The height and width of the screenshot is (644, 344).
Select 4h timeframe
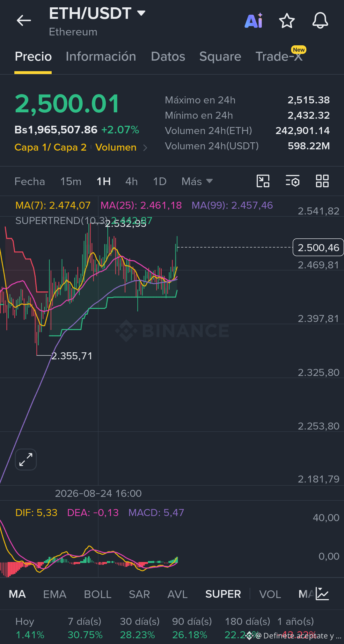tap(131, 182)
